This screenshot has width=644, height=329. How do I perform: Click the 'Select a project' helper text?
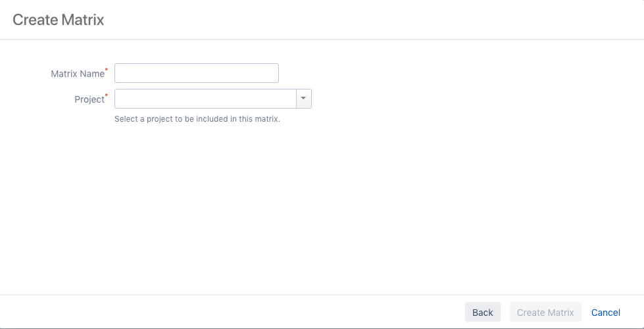(197, 119)
